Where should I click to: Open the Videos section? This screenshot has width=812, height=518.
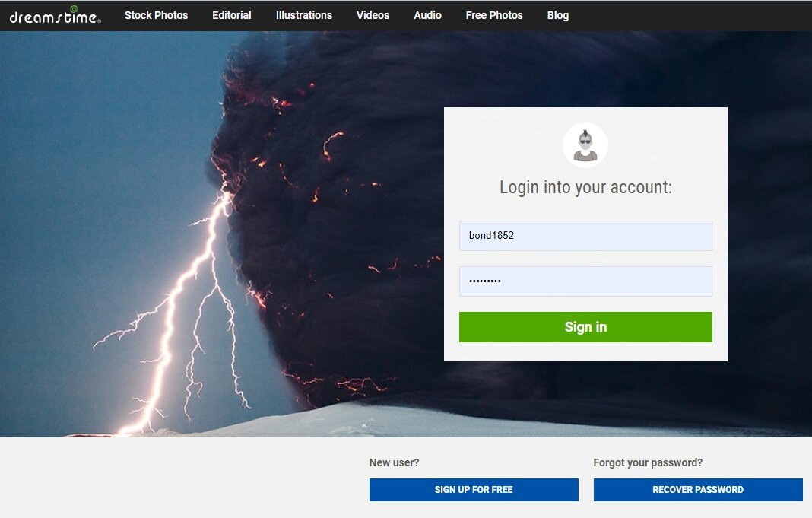point(373,15)
